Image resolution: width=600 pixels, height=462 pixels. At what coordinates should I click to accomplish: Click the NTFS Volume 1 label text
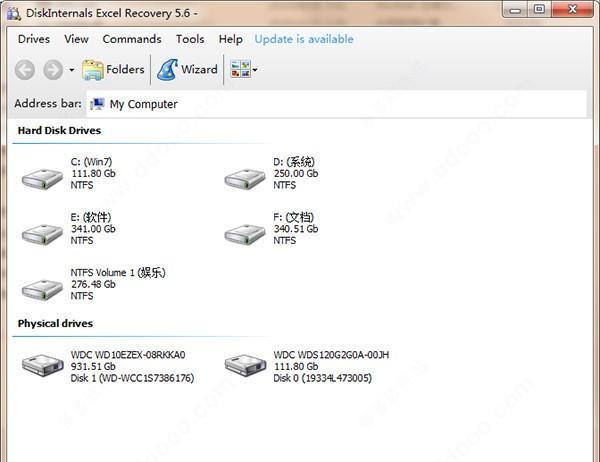coord(118,273)
